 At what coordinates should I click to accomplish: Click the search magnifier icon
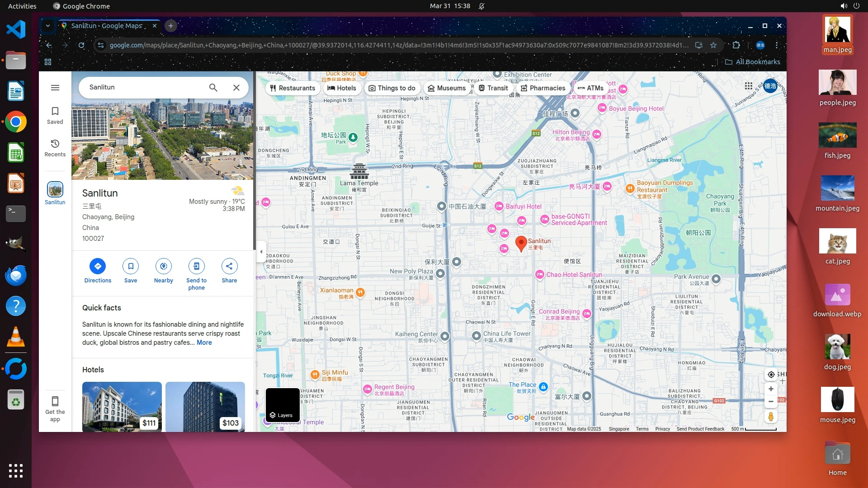(213, 88)
